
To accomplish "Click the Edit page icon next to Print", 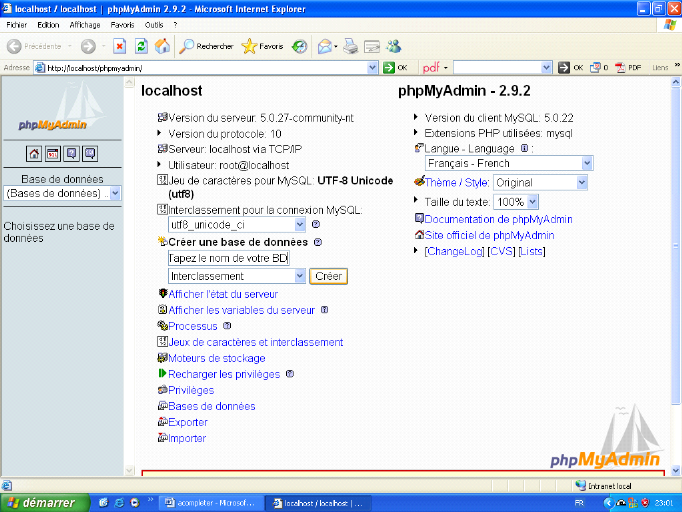I will tap(372, 46).
